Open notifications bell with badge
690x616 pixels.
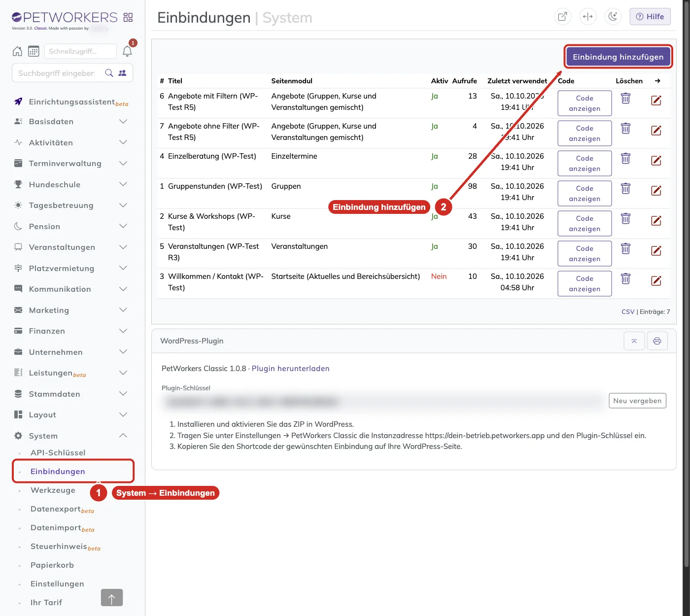pyautogui.click(x=127, y=51)
